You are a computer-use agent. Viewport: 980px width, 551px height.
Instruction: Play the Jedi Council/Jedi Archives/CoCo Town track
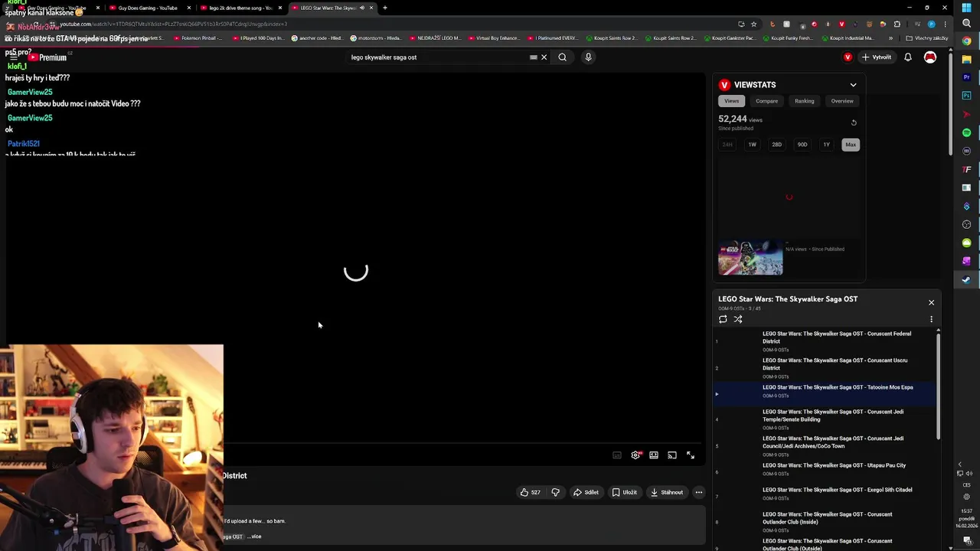(x=824, y=446)
